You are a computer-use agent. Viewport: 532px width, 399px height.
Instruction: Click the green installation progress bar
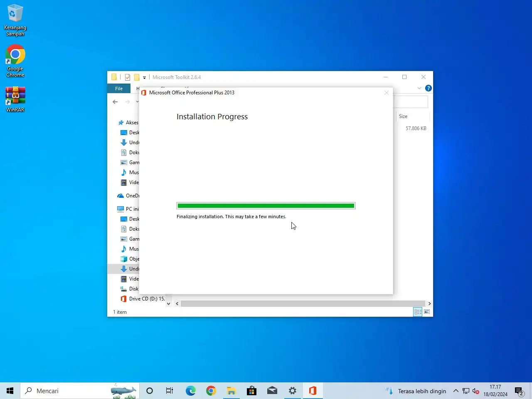click(266, 206)
